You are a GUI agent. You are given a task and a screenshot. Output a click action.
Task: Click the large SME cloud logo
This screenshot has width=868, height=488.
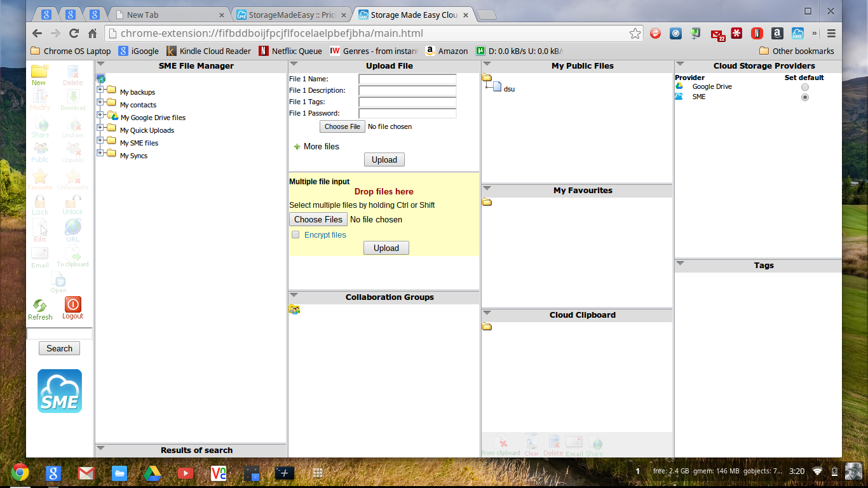(x=60, y=391)
